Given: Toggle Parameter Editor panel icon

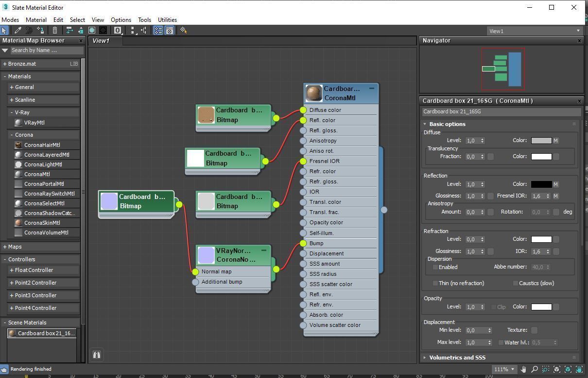Looking at the screenshot, I should coord(170,30).
